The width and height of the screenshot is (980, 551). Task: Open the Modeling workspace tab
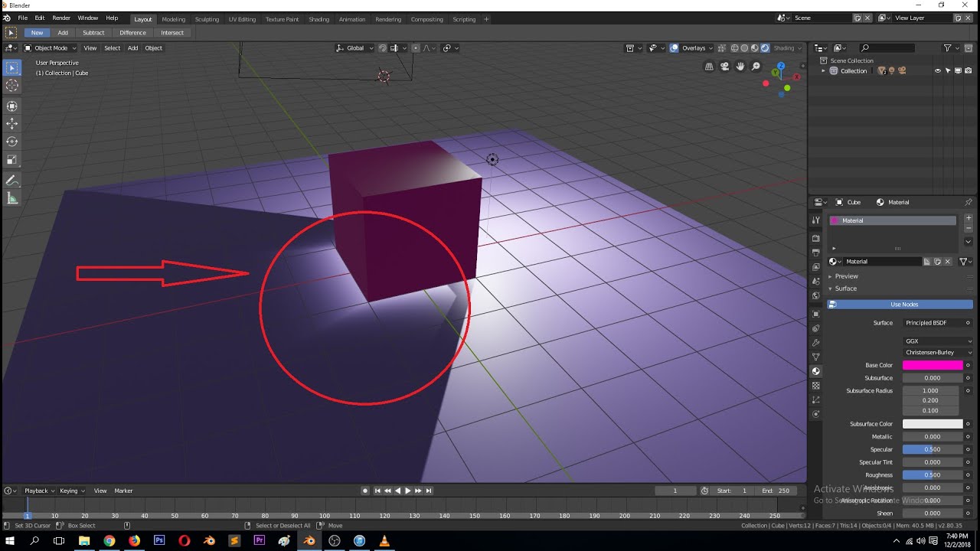point(173,19)
